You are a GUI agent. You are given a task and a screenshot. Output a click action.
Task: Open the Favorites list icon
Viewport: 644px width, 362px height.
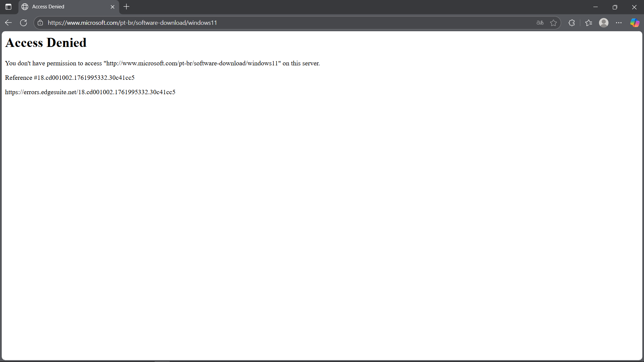coord(589,23)
